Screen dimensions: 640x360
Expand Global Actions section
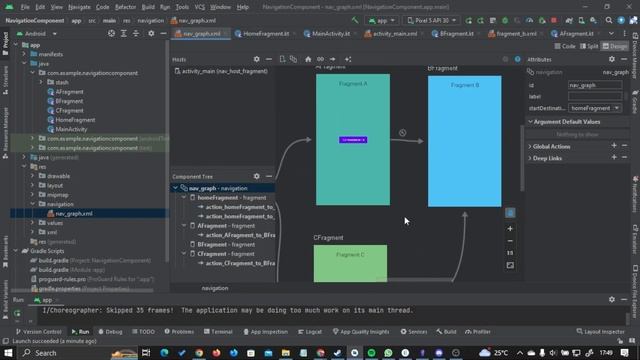530,146
